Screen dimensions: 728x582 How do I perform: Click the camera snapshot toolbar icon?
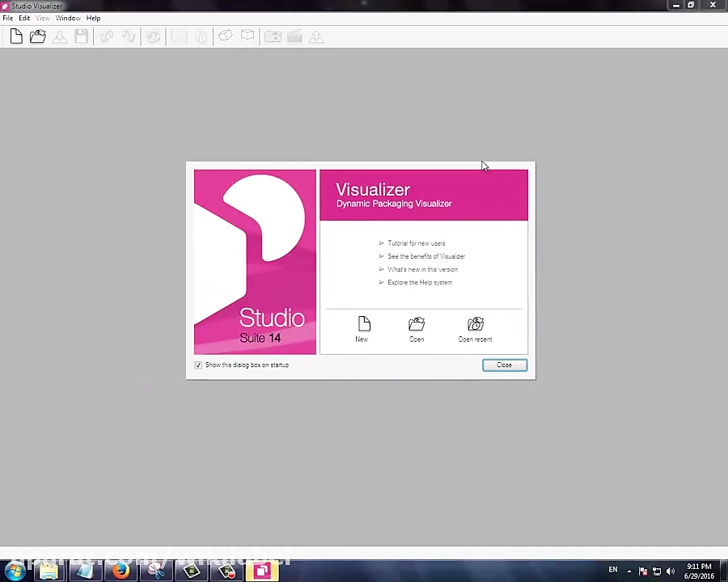click(273, 36)
